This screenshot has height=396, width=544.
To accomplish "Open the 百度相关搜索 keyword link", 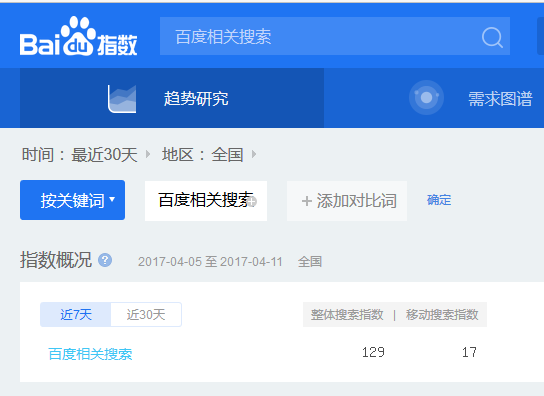I will [90, 354].
